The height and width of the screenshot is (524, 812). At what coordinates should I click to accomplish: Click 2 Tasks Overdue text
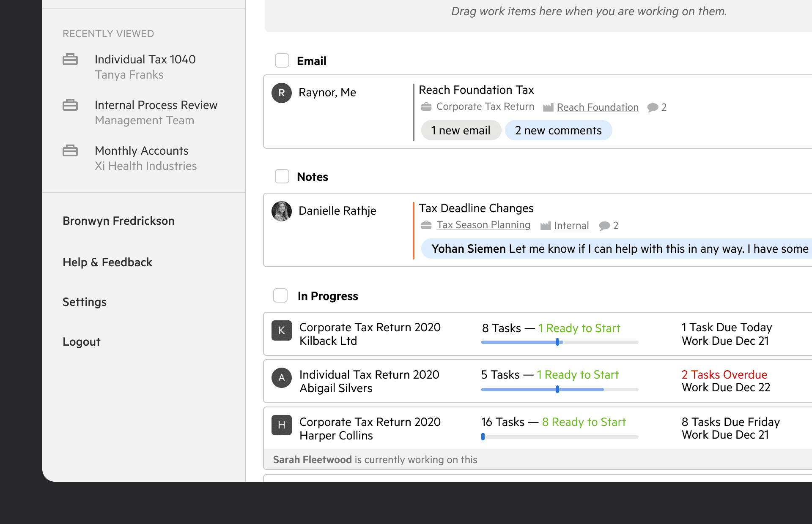pyautogui.click(x=724, y=374)
